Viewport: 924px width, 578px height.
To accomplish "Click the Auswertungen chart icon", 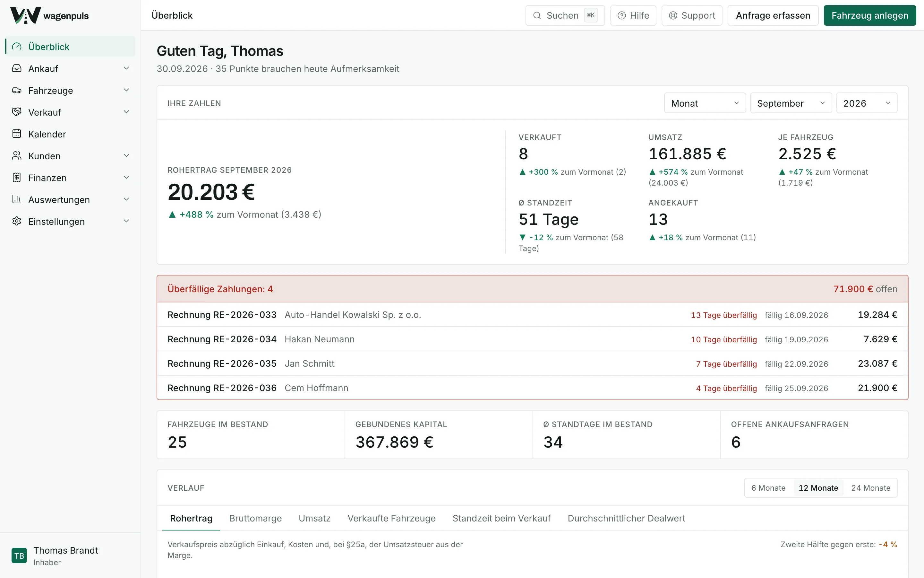I will coord(17,199).
